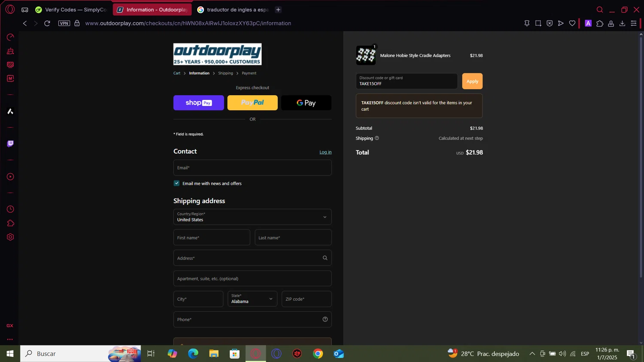This screenshot has height=362, width=644.
Task: Open the sidebar three-dots menu
Action: [10, 339]
